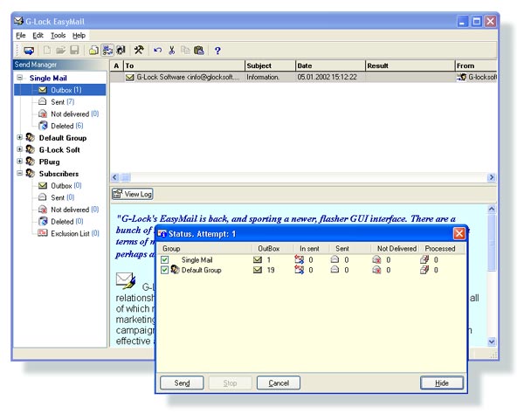
Task: Open the Tools menu
Action: click(58, 35)
